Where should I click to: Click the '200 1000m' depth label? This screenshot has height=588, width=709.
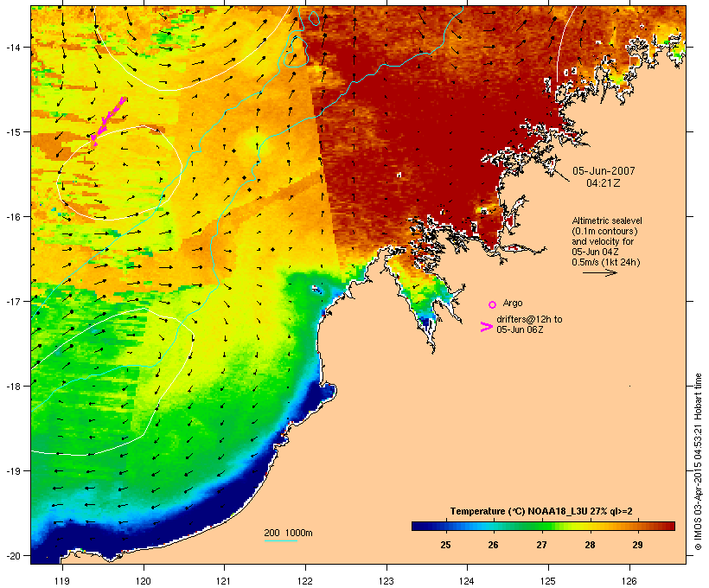click(x=288, y=533)
